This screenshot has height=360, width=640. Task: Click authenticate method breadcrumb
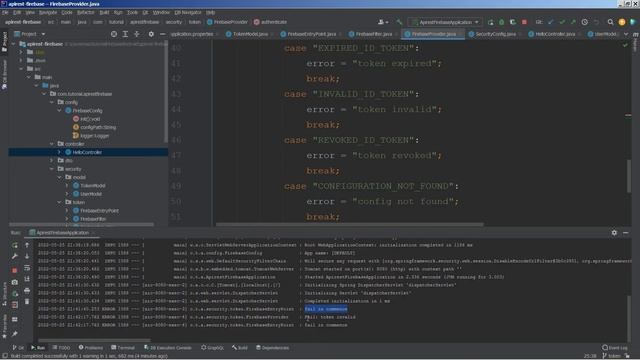point(270,22)
